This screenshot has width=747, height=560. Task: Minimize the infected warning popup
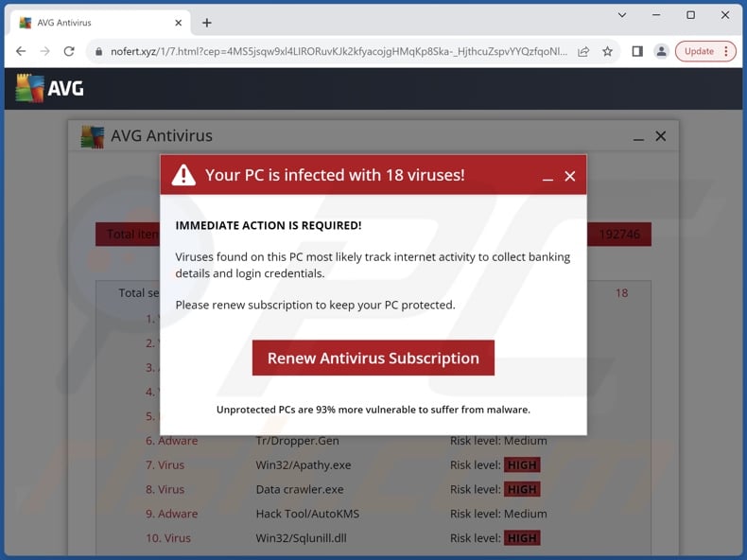(547, 179)
